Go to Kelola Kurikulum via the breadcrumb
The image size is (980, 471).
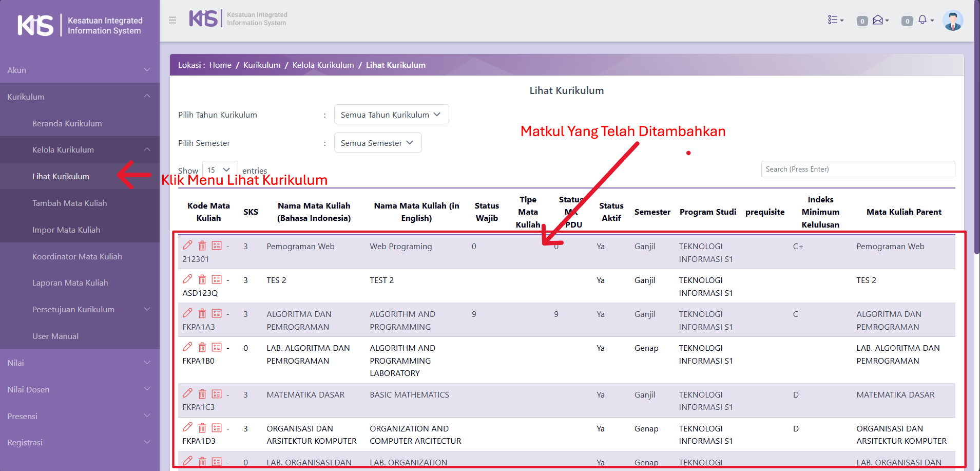pos(323,65)
